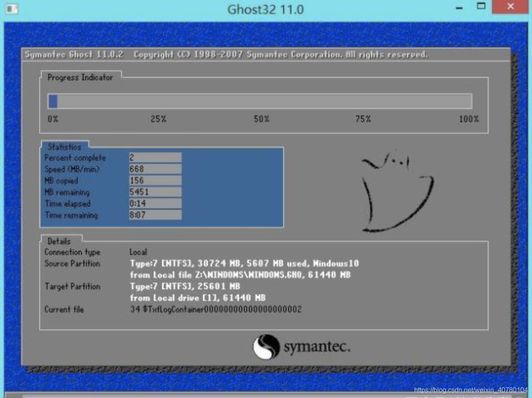Minimize the Ghost32 window
The width and height of the screenshot is (532, 398).
(x=460, y=8)
